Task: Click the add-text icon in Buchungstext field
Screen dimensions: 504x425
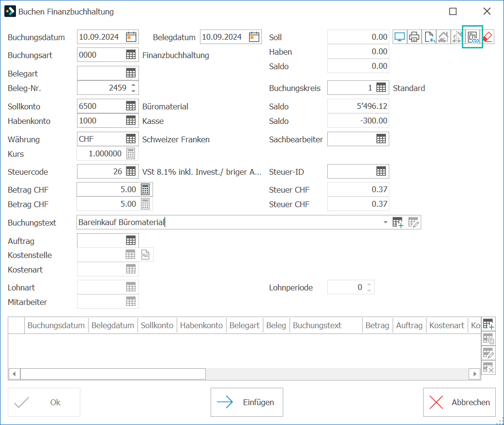Action: pyautogui.click(x=398, y=222)
